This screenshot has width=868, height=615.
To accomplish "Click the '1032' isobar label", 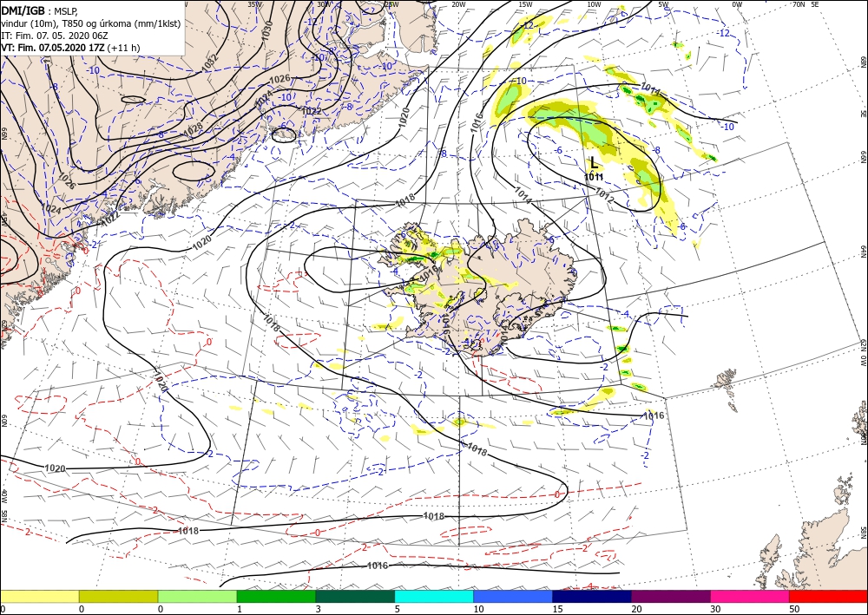I will point(209,63).
